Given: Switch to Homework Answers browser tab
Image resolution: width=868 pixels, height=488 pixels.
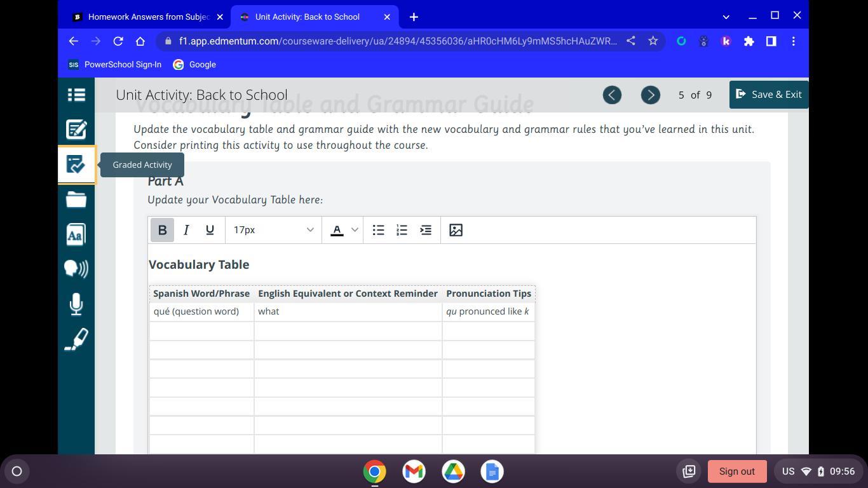Looking at the screenshot, I should (x=147, y=17).
